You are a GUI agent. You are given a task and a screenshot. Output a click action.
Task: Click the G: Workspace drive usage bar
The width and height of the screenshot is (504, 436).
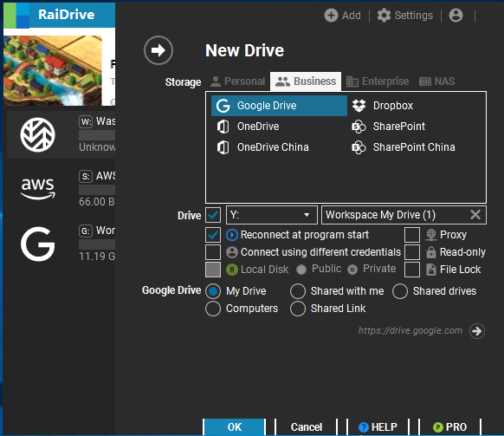[x=97, y=244]
